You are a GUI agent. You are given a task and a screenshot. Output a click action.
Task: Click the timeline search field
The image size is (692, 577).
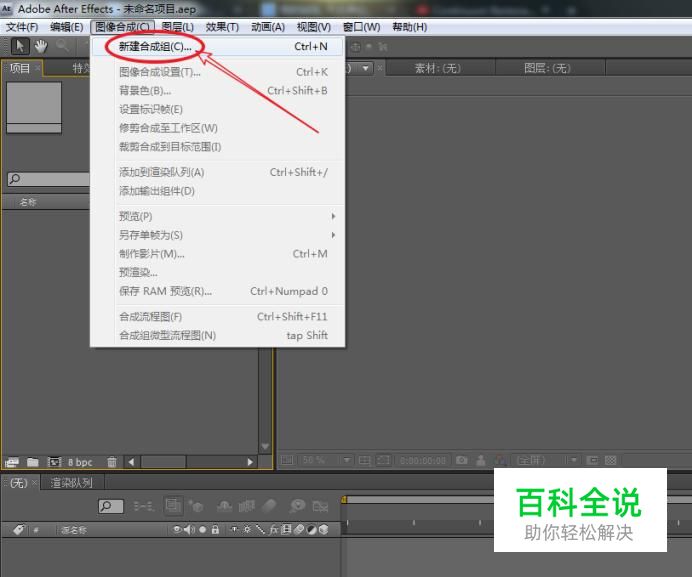111,506
